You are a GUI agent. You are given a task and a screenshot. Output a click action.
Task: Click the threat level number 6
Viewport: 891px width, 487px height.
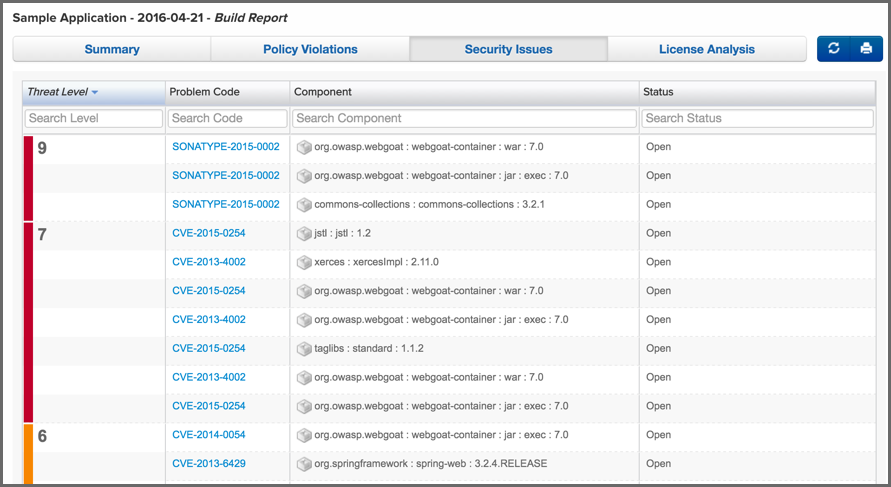click(42, 436)
